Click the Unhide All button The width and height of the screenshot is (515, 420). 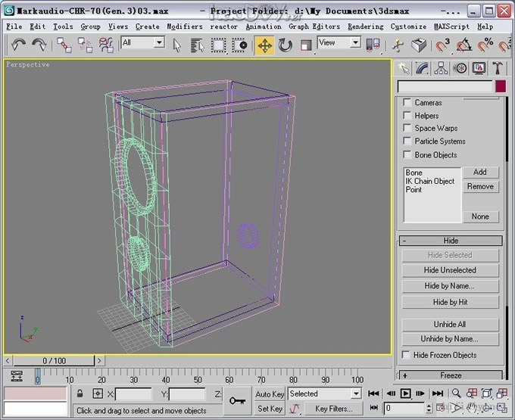click(449, 325)
